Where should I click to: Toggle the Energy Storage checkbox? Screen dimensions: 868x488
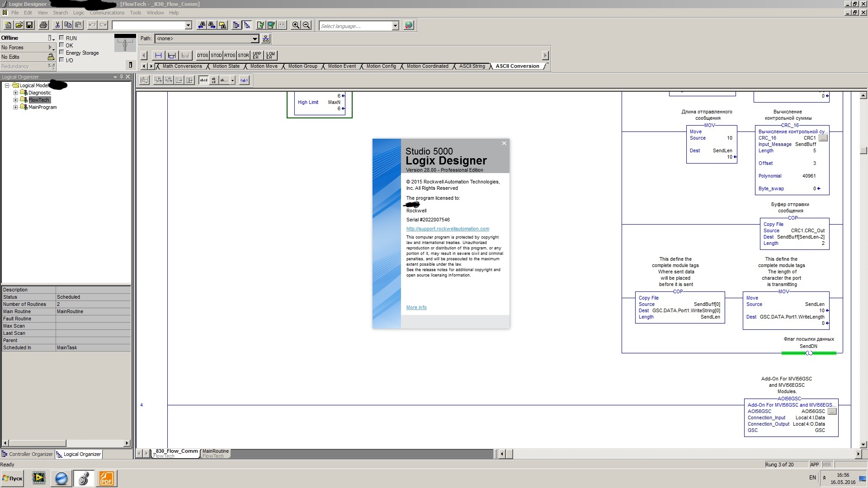pyautogui.click(x=62, y=52)
